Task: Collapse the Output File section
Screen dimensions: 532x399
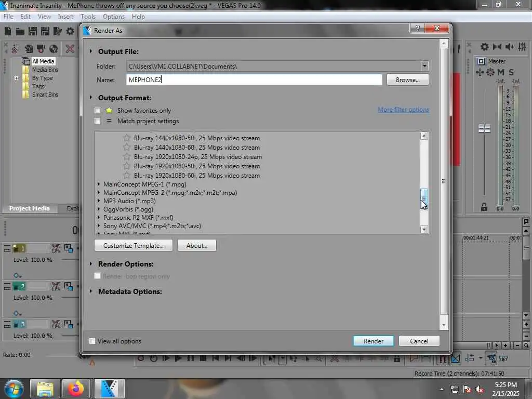Action: 91,51
